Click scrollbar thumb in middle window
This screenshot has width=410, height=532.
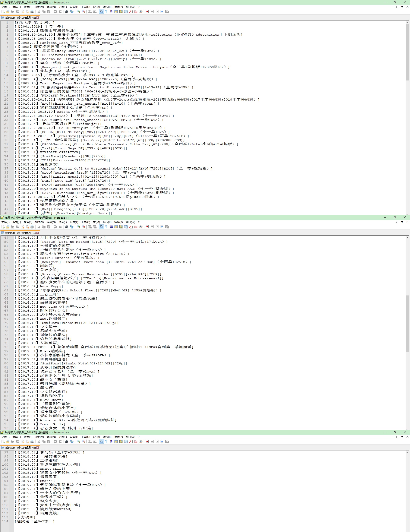click(407, 323)
